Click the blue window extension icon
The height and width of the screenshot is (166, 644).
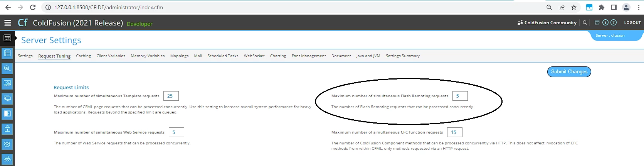589,7
